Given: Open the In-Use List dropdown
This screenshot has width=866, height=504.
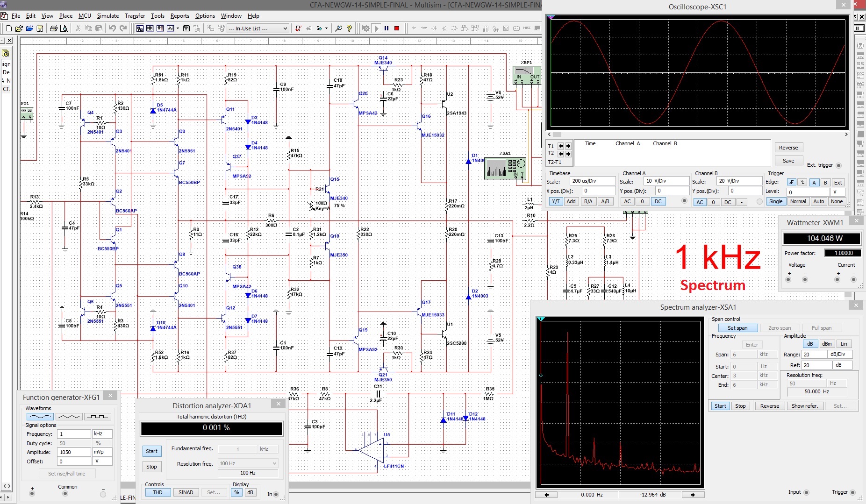Looking at the screenshot, I should 258,28.
